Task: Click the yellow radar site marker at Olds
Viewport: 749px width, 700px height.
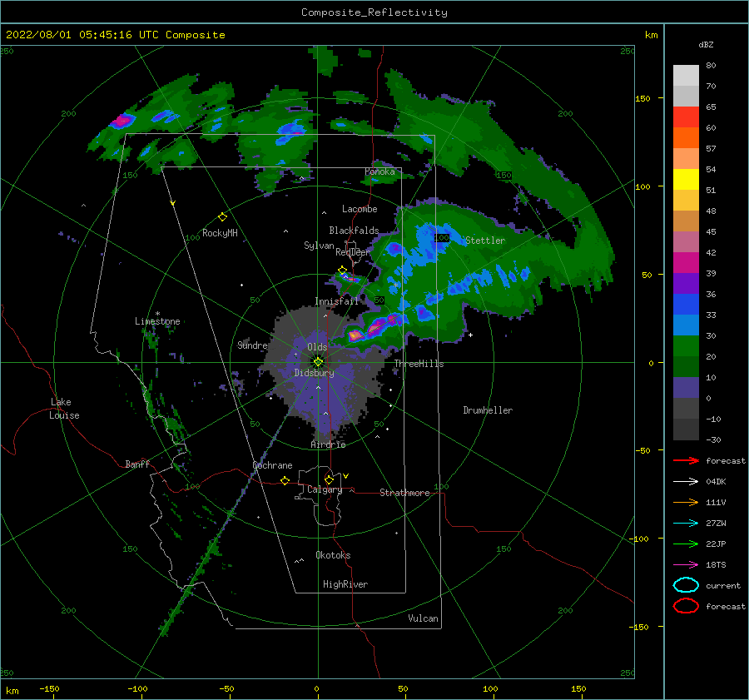Action: point(318,362)
